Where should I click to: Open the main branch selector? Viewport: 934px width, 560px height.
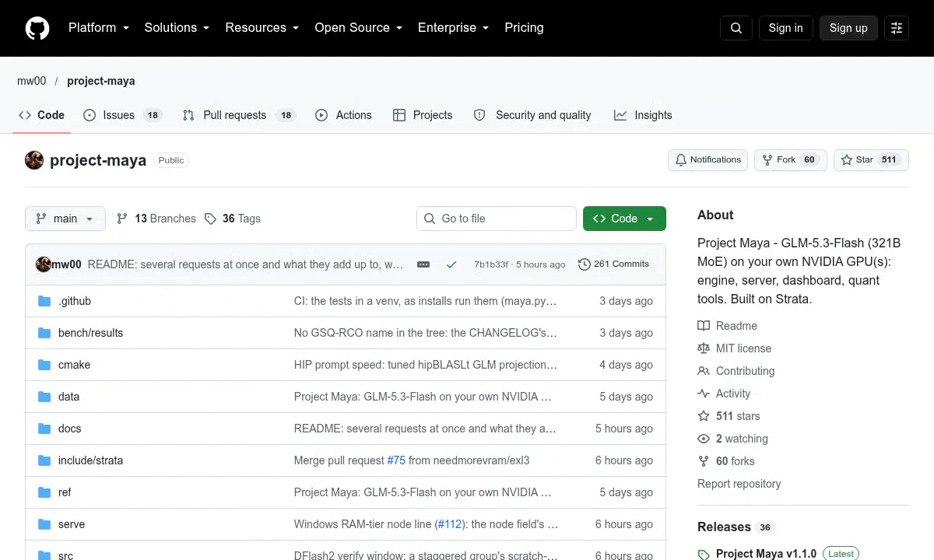pyautogui.click(x=65, y=219)
